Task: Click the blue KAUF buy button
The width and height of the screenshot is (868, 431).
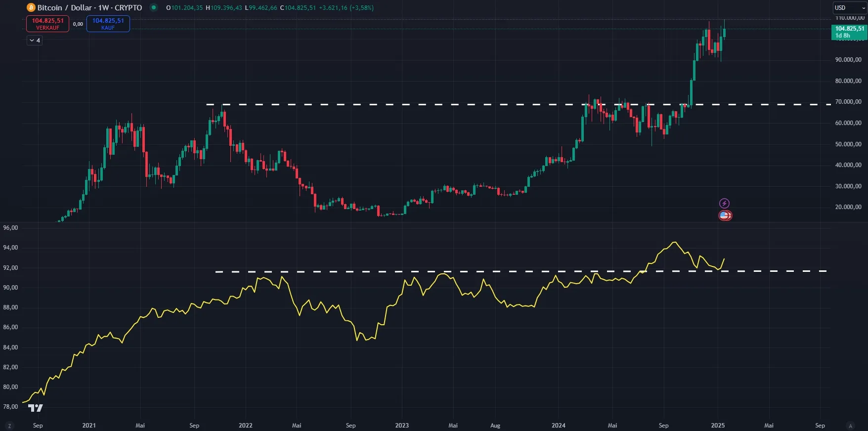Action: (108, 24)
